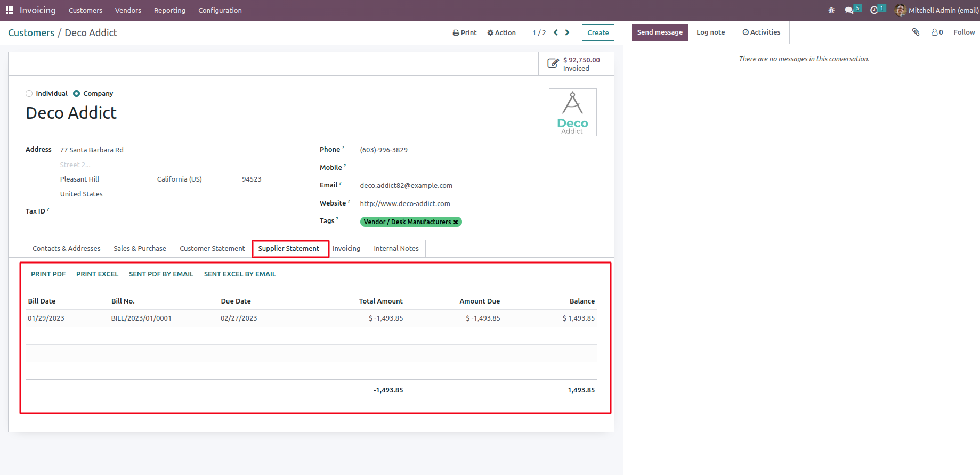Click the attachment paperclip icon
This screenshot has height=475, width=980.
[916, 32]
